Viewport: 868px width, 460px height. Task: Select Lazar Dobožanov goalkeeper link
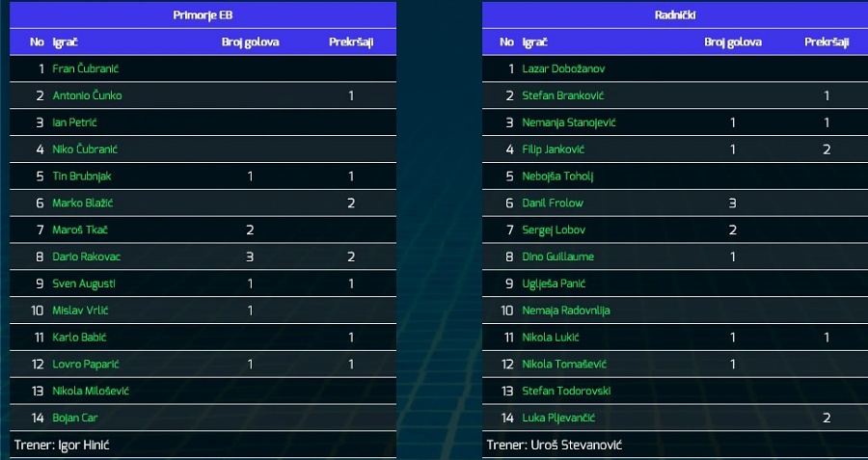tap(563, 69)
